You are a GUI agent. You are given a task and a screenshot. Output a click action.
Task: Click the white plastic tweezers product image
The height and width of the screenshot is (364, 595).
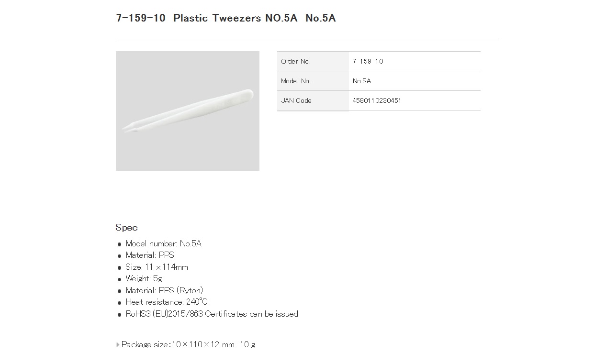(x=187, y=111)
